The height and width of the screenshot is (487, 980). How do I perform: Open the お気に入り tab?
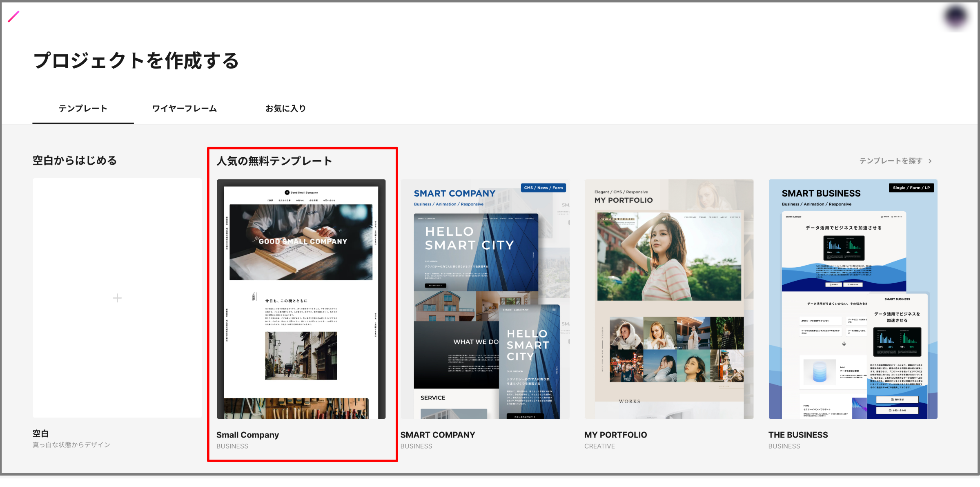(x=286, y=109)
